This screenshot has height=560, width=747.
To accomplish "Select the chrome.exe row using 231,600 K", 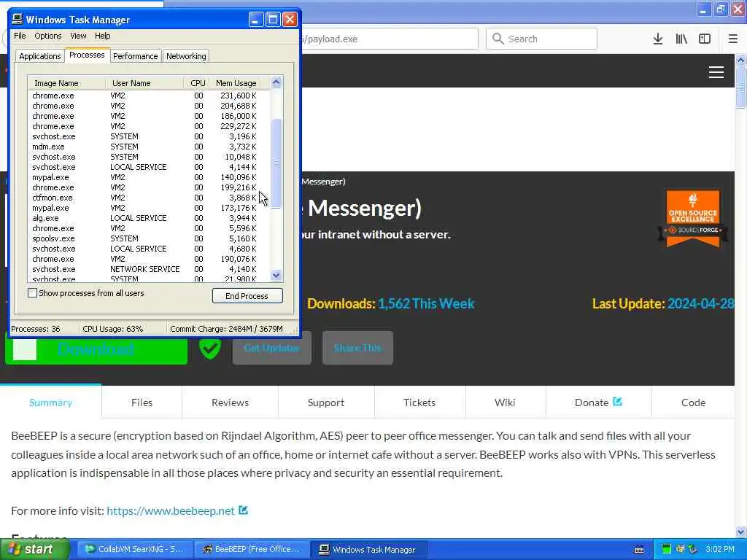I will click(x=149, y=96).
